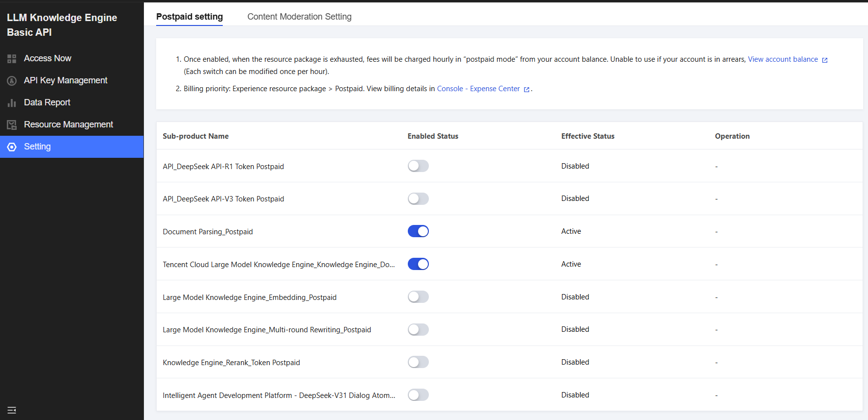
Task: Click external link icon after Expense Center
Action: tap(527, 89)
